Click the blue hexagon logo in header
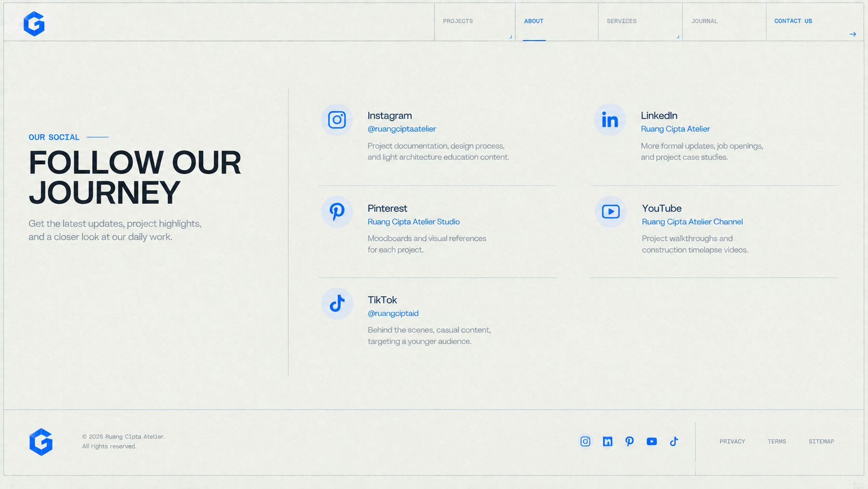 pyautogui.click(x=34, y=24)
